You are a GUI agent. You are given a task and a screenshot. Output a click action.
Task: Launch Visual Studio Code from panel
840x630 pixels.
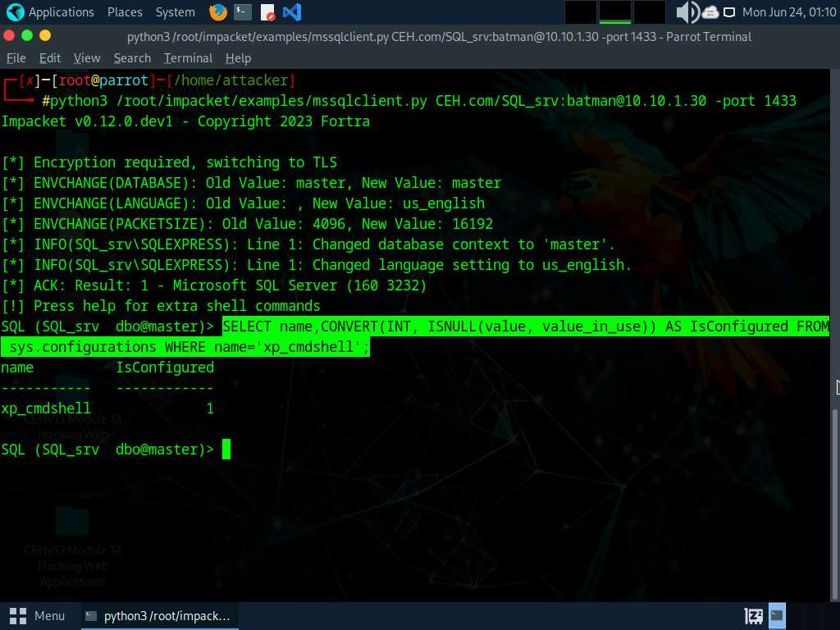[x=291, y=12]
